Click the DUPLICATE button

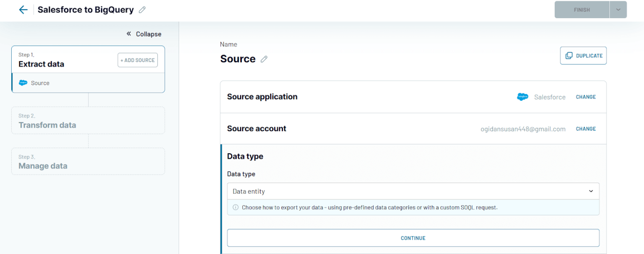[583, 55]
